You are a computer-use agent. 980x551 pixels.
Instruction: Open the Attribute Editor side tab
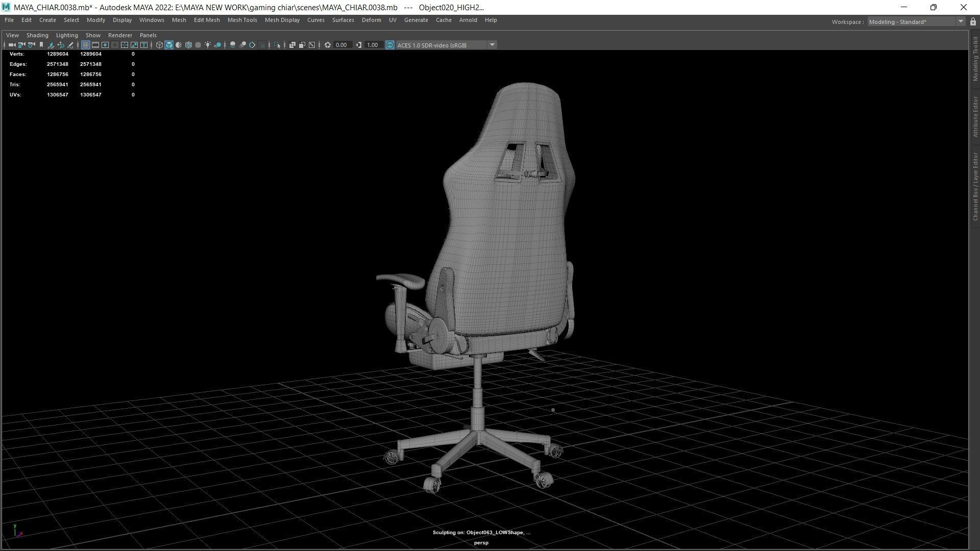pyautogui.click(x=975, y=116)
